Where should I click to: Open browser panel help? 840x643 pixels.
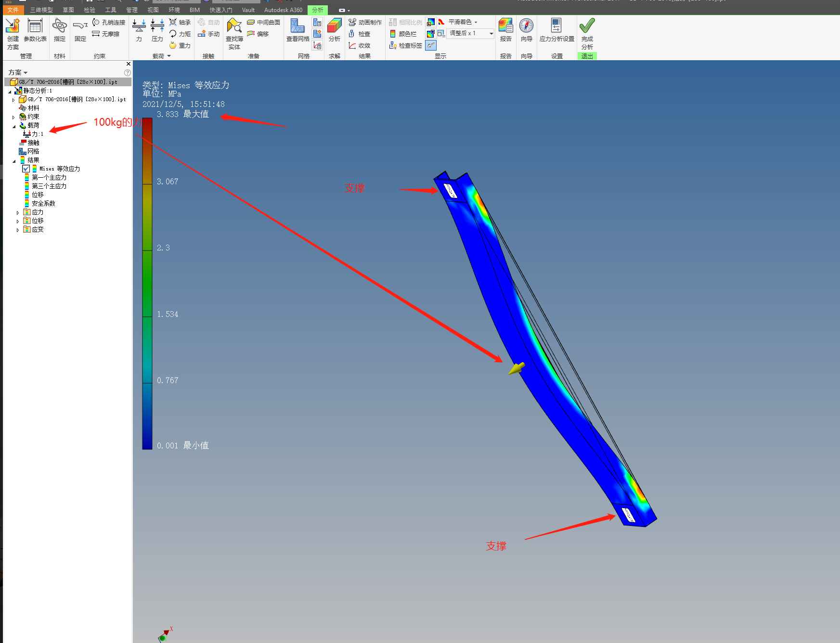128,73
